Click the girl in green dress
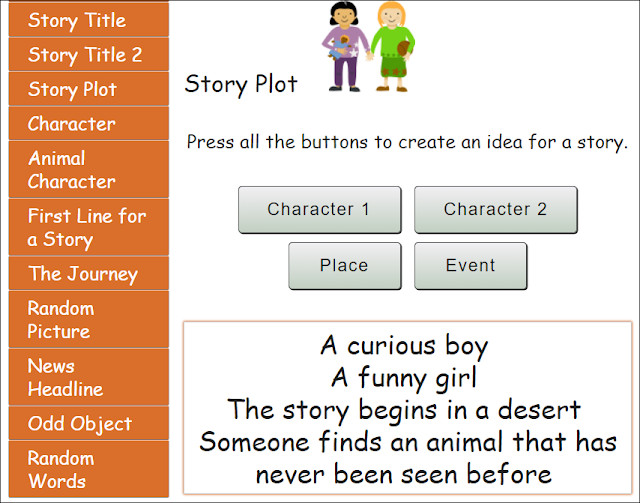 pyautogui.click(x=393, y=46)
